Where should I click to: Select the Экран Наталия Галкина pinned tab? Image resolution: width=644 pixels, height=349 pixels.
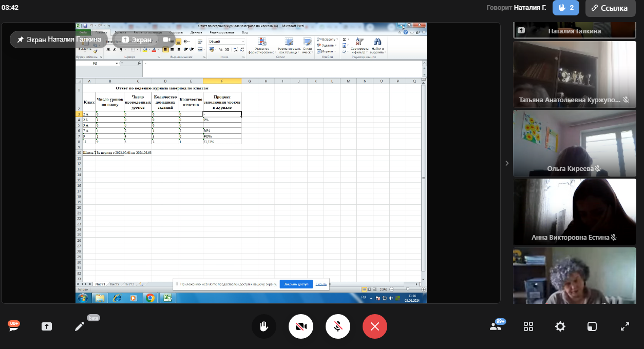59,40
